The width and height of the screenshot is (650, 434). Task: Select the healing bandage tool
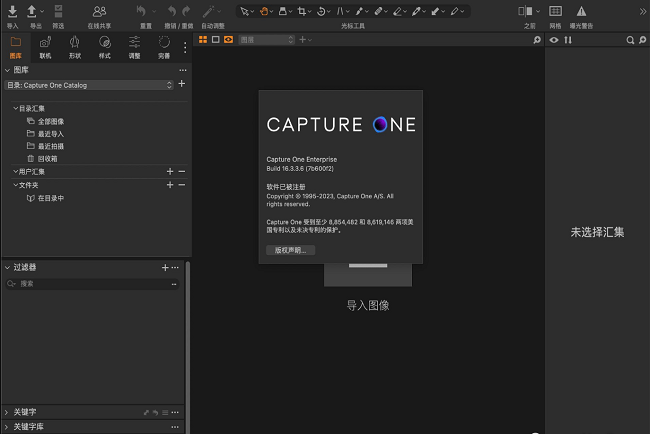[378, 12]
